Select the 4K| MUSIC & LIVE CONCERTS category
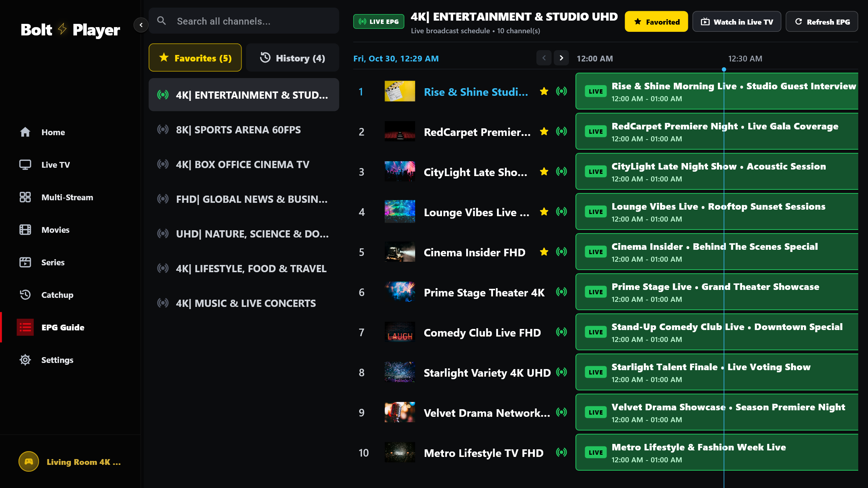 click(244, 303)
